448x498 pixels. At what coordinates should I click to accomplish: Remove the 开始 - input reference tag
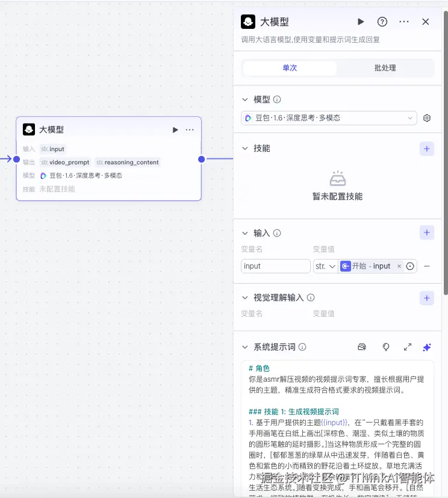coord(399,266)
